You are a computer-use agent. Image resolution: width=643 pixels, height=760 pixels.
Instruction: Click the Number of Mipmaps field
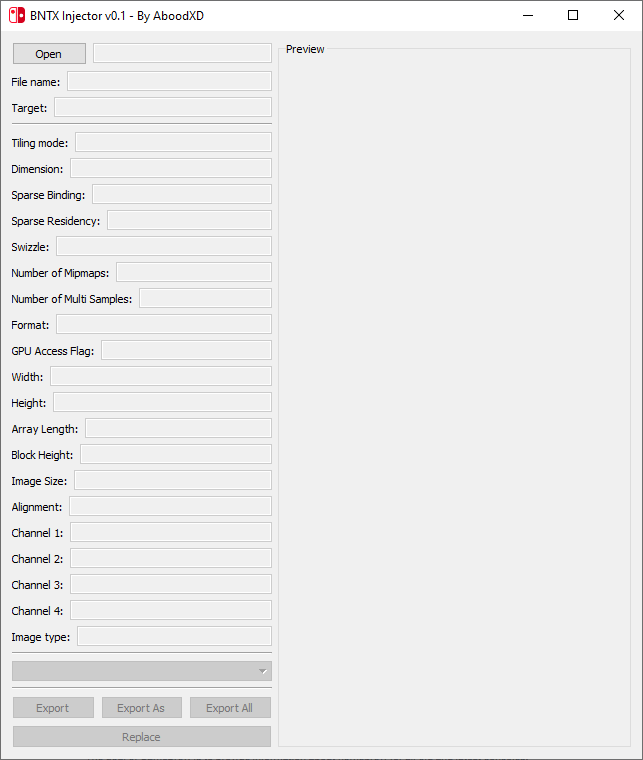point(194,273)
